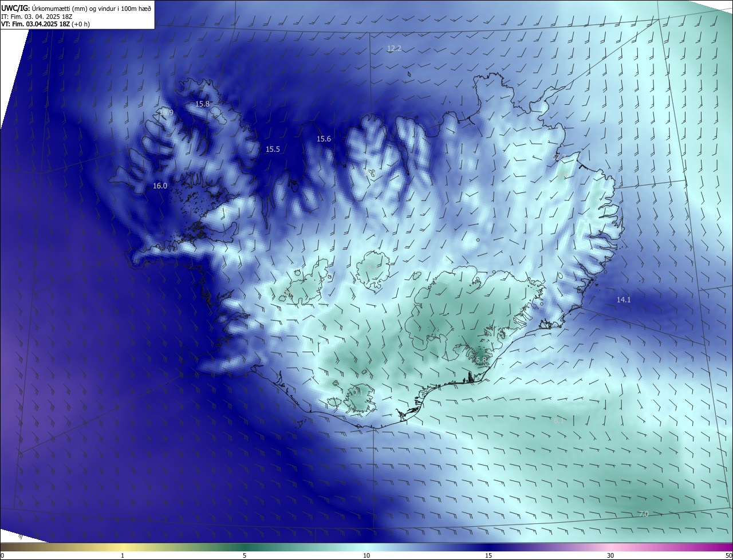
Task: Click the 1 tick on the color scale
Action: pos(123,555)
